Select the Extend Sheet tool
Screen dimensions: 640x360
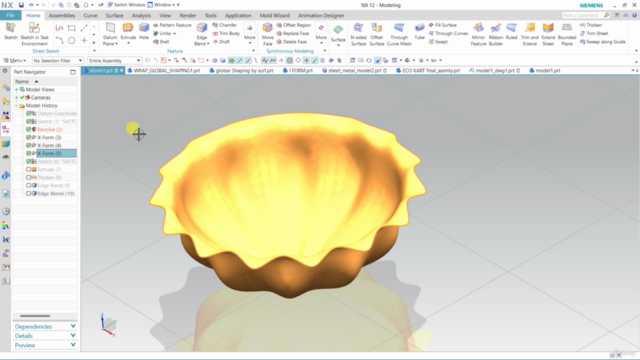pos(548,33)
